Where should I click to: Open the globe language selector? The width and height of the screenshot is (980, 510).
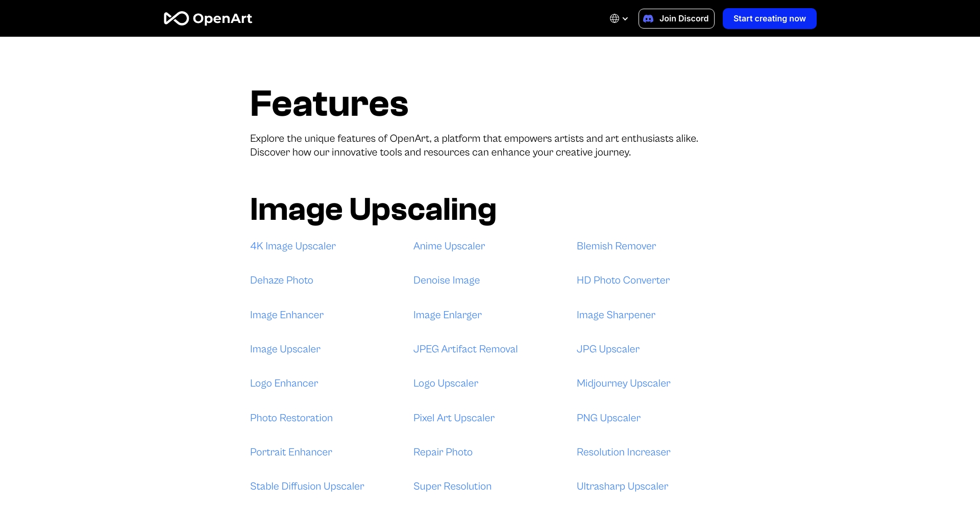tap(615, 18)
